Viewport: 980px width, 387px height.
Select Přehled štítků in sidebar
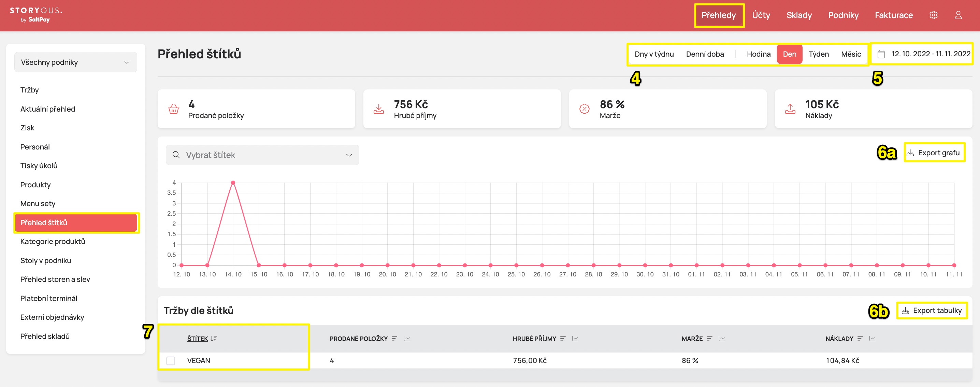point(76,223)
